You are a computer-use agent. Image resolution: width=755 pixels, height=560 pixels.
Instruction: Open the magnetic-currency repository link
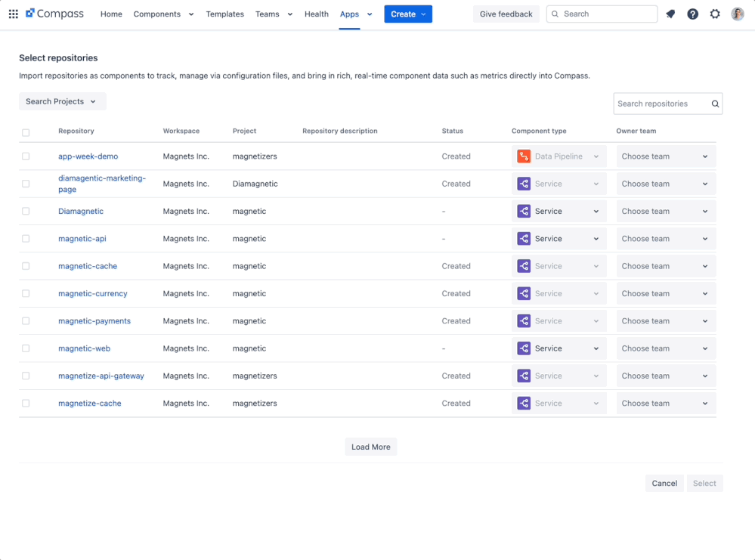[93, 293]
